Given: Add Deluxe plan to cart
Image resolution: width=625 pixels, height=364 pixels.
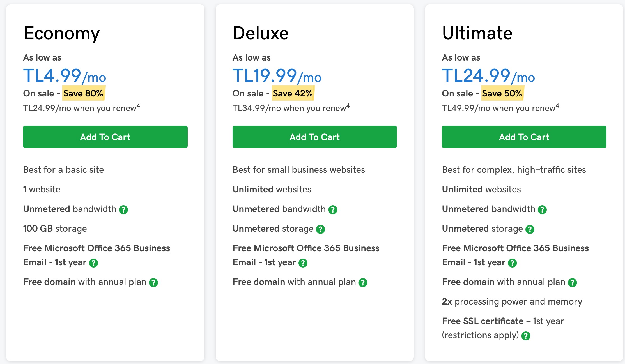Looking at the screenshot, I should pyautogui.click(x=315, y=137).
